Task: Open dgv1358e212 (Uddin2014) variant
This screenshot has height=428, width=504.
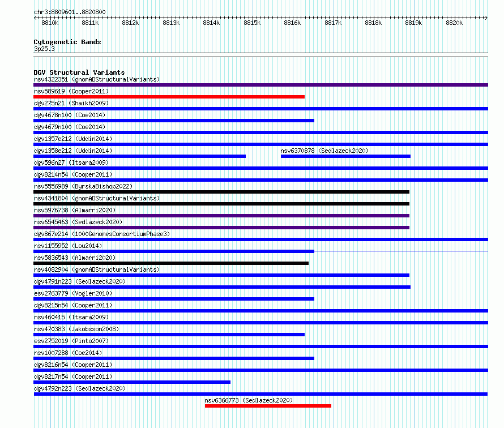Action: (73, 151)
